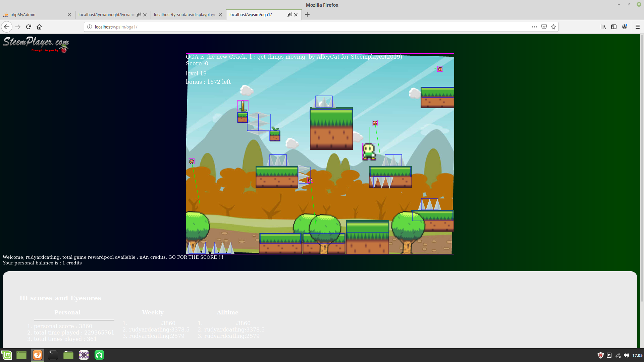
Task: Click Alltime entry 'rudyardcatling:2579'
Action: pos(232,336)
